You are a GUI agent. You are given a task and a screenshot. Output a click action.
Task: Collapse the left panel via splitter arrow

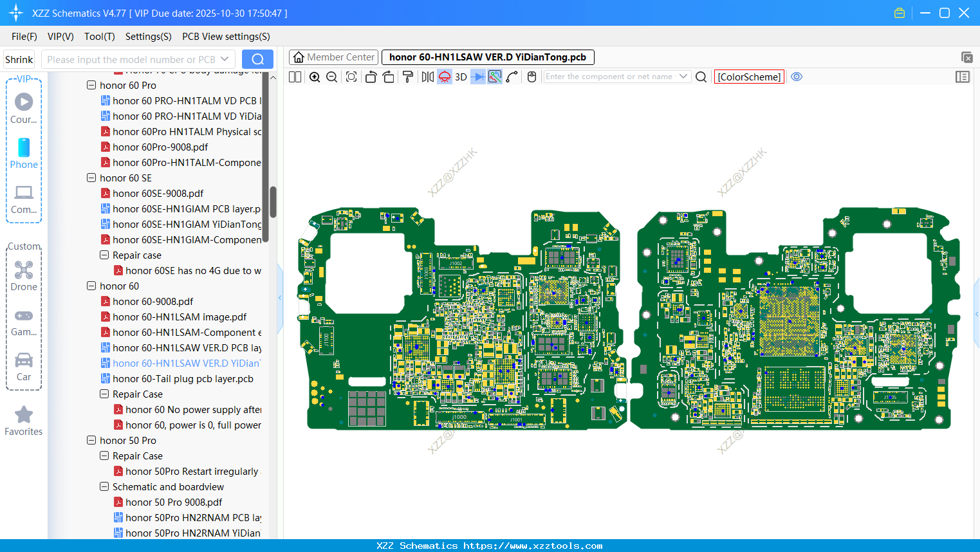tap(280, 298)
